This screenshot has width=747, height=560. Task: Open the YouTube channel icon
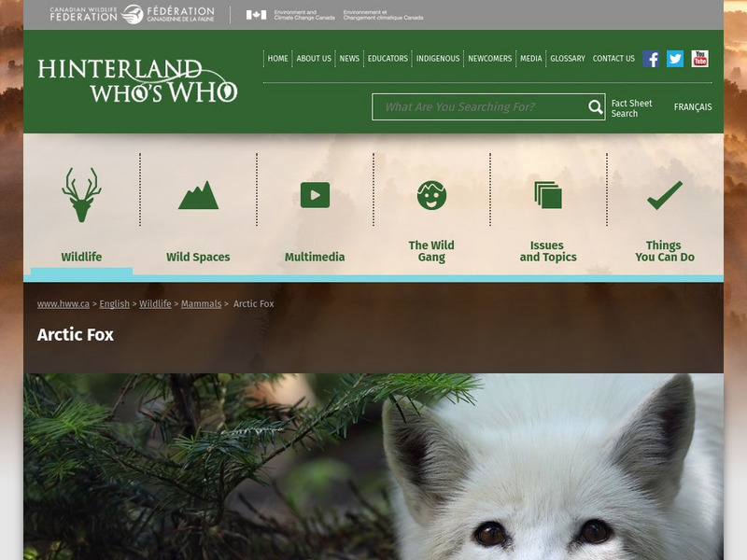coord(699,59)
